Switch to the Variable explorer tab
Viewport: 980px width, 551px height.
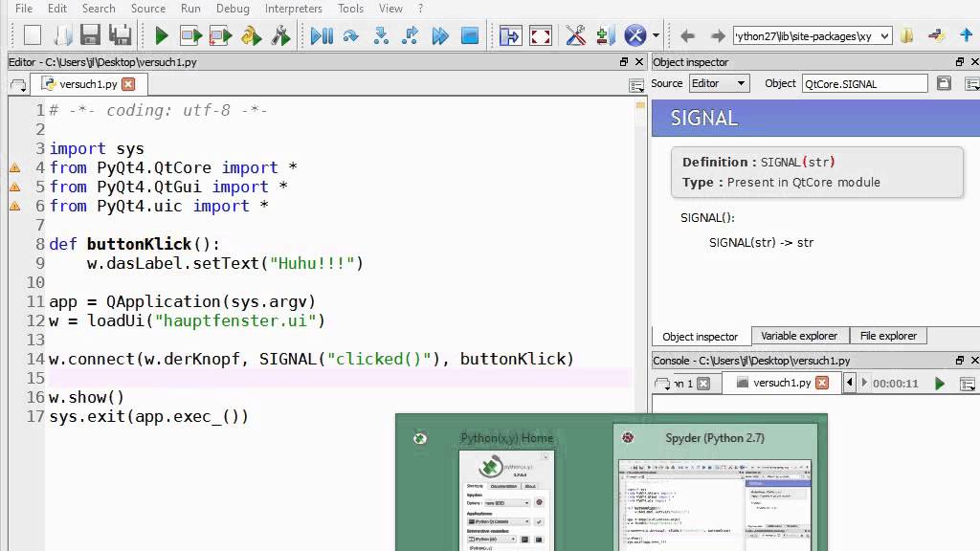coord(799,336)
